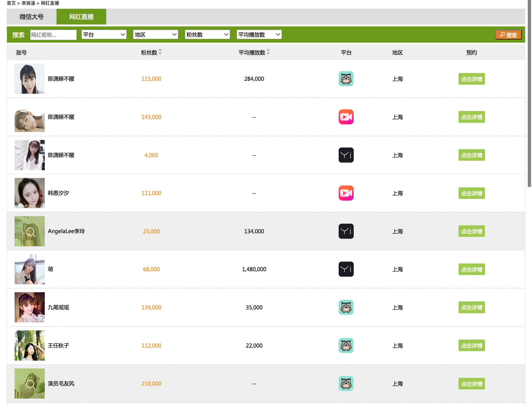Sort table by 粉丝数 column arrows

160,52
